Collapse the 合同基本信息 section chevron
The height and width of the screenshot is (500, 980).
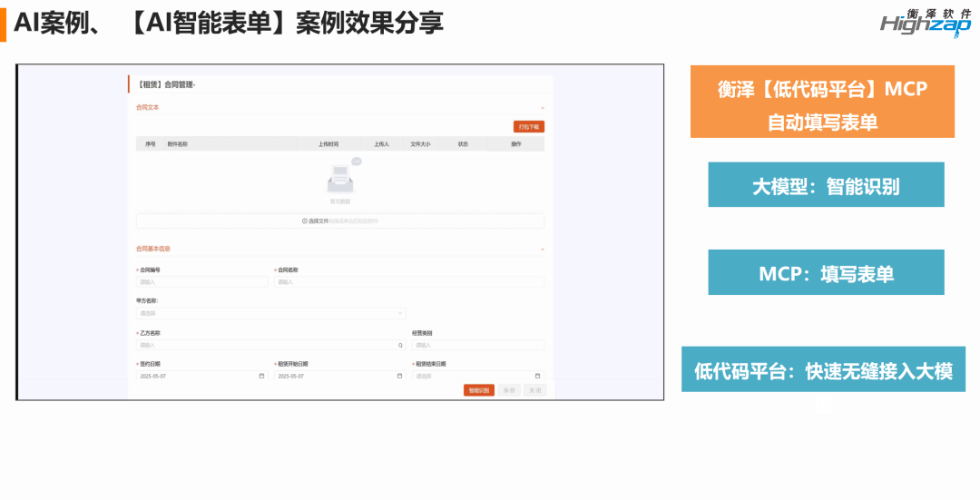pyautogui.click(x=542, y=250)
